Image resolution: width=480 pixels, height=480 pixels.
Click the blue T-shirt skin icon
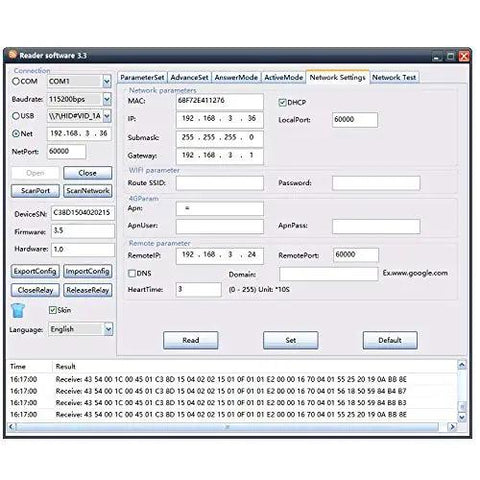[x=18, y=311]
